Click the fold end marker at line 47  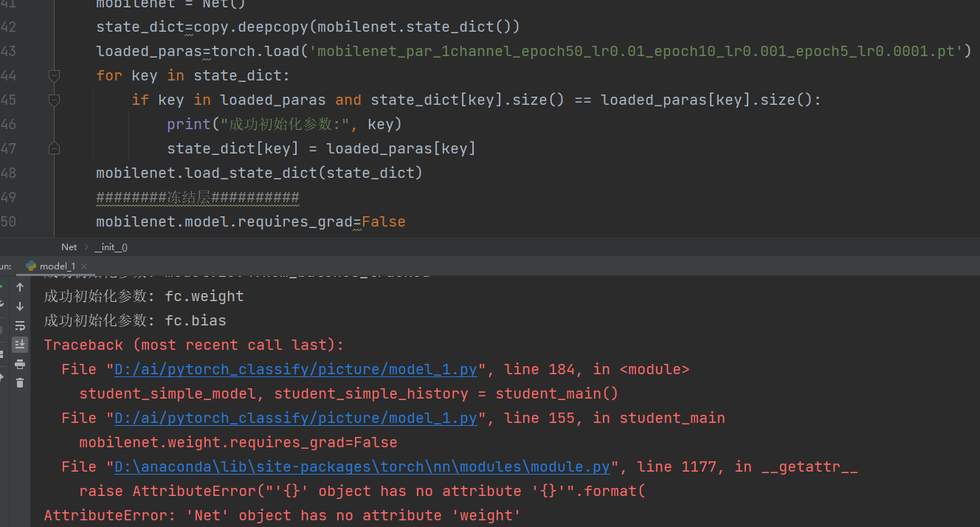point(53,148)
